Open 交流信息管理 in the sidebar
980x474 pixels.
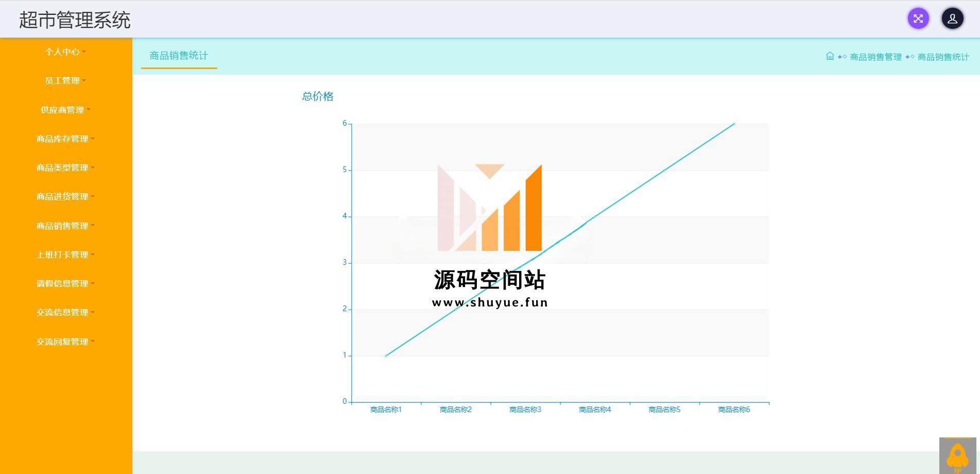(65, 312)
